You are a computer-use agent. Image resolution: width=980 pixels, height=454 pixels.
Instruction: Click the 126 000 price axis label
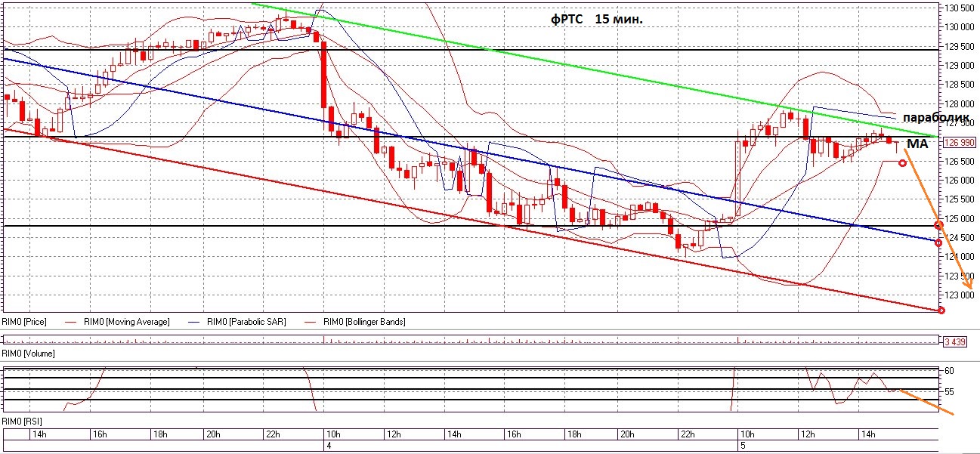click(x=960, y=181)
